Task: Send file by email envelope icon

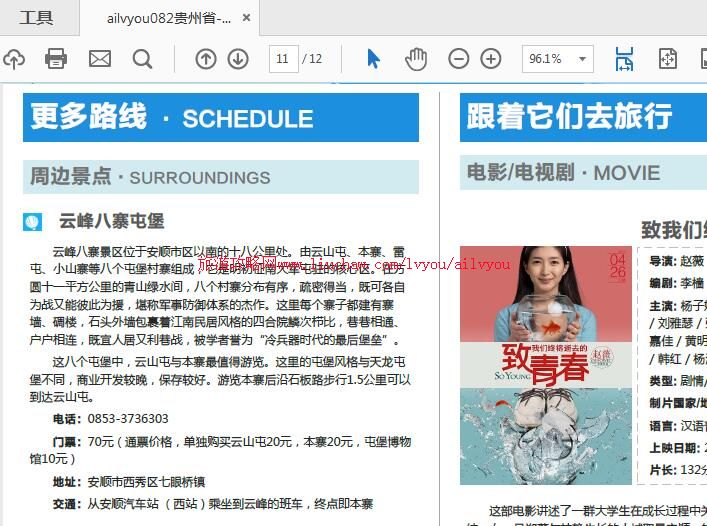Action: [x=100, y=59]
